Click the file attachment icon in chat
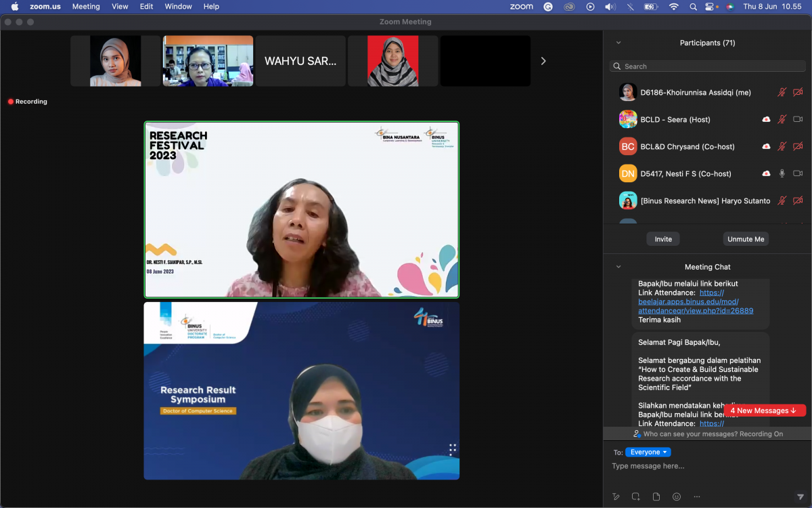 tap(656, 496)
